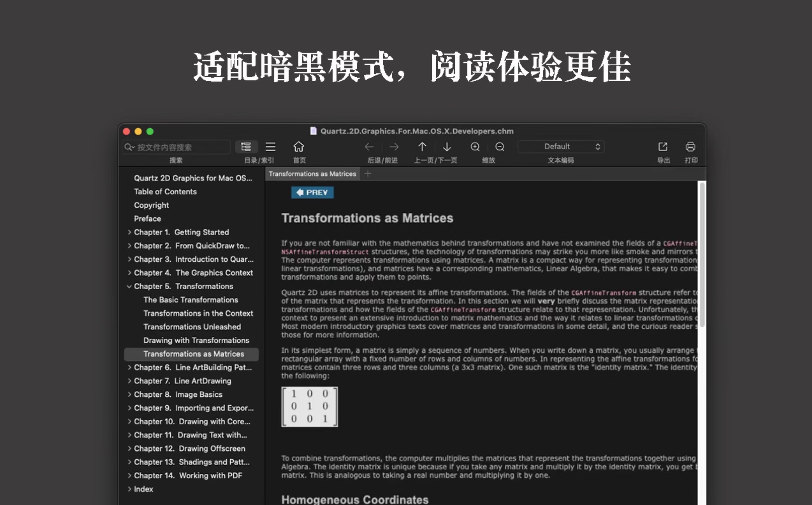Click the print icon

690,147
